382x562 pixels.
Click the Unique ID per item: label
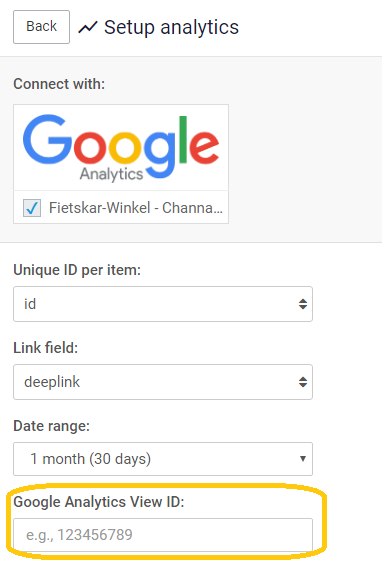[x=77, y=270]
